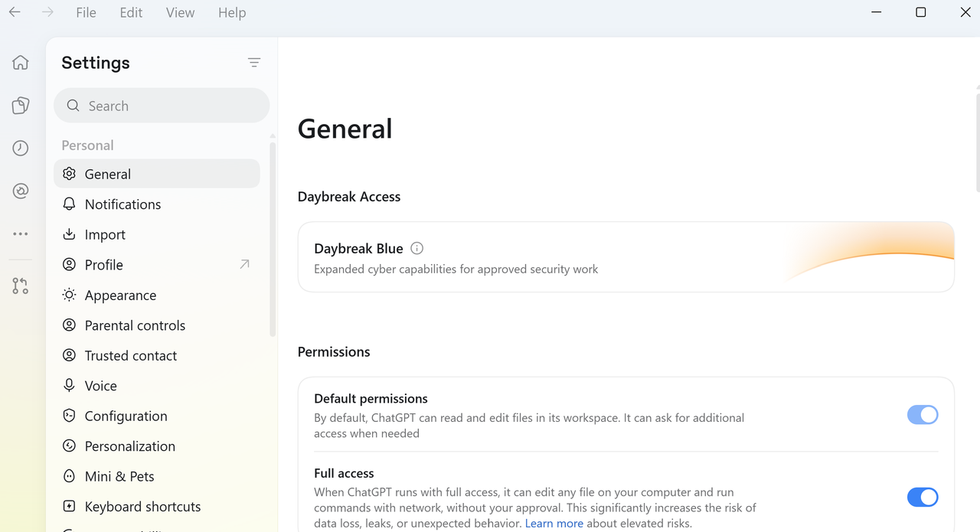The image size is (980, 532).
Task: Click the microphone icon for Voice
Action: pos(69,386)
